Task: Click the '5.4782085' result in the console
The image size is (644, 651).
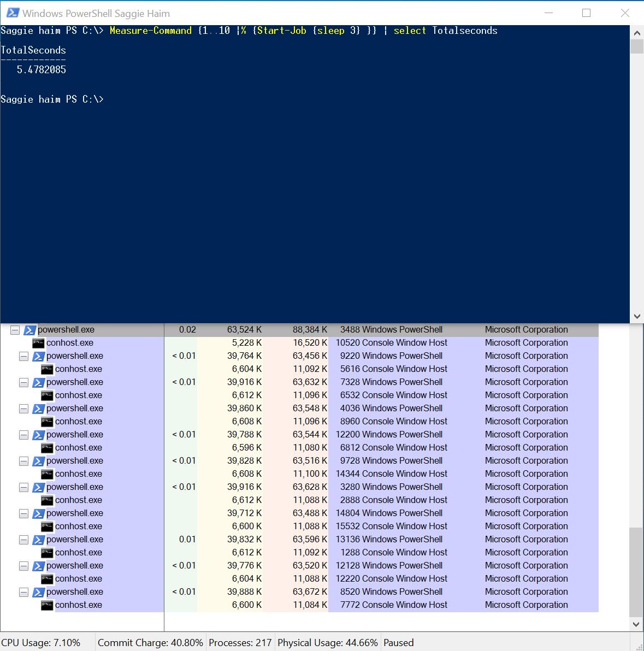Action: pos(41,70)
